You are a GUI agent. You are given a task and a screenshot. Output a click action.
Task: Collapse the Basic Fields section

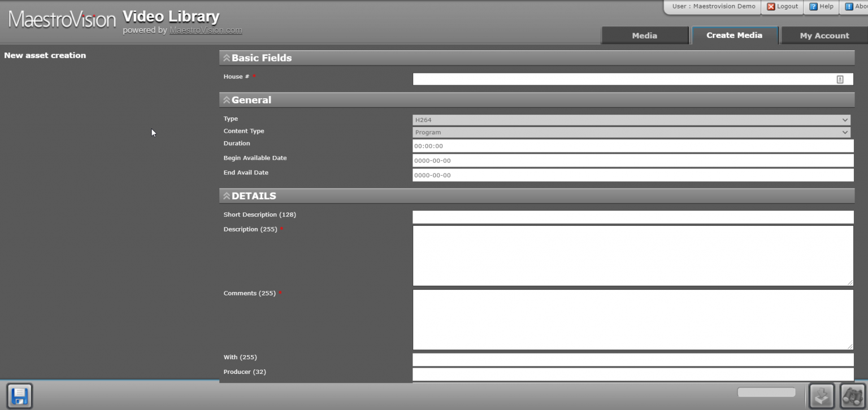coord(226,57)
